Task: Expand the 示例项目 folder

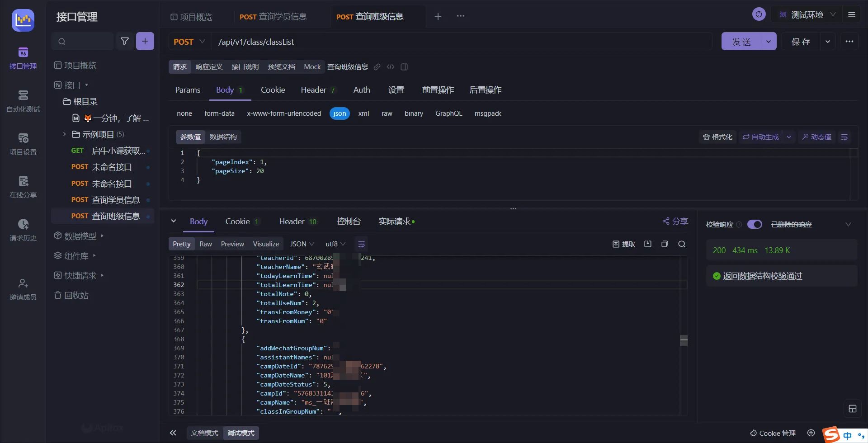Action: 64,134
